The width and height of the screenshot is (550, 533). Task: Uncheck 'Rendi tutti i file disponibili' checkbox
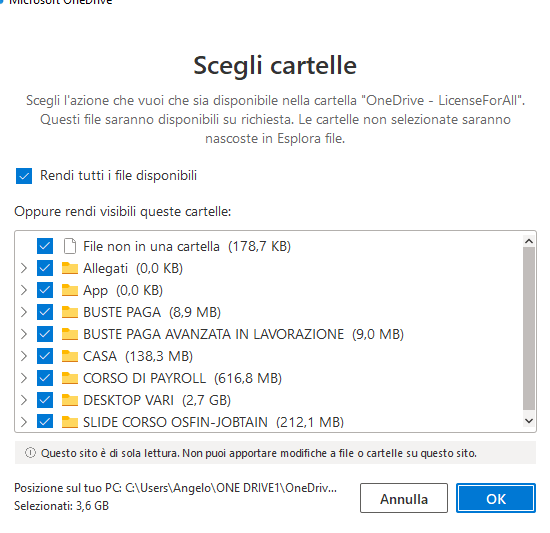(x=24, y=176)
